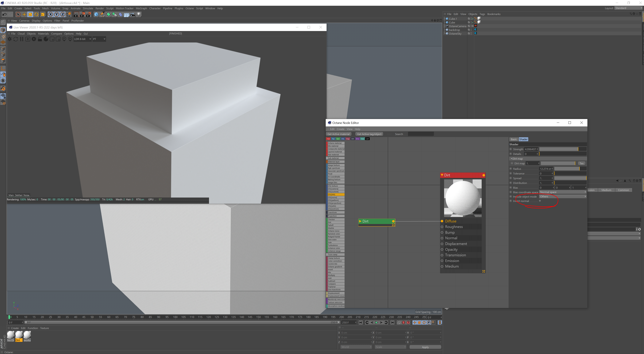Click the Light bulb object icon
644x354 pixels.
pos(139,14)
